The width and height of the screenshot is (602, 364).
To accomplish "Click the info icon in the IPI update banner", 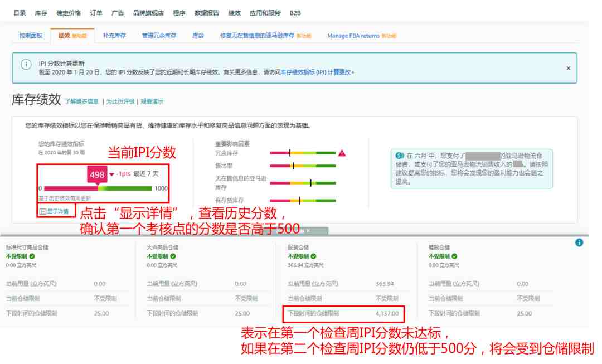I will (26, 64).
